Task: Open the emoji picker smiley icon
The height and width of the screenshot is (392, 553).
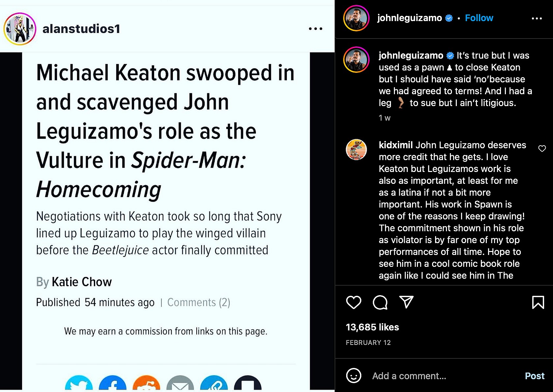Action: [353, 376]
